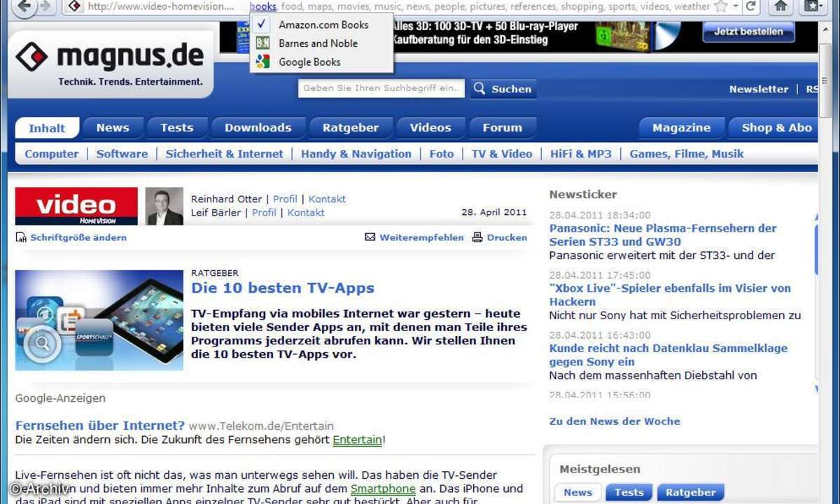This screenshot has height=504, width=840.
Task: Select Sicherheit & Internet subcategory
Action: 225,154
